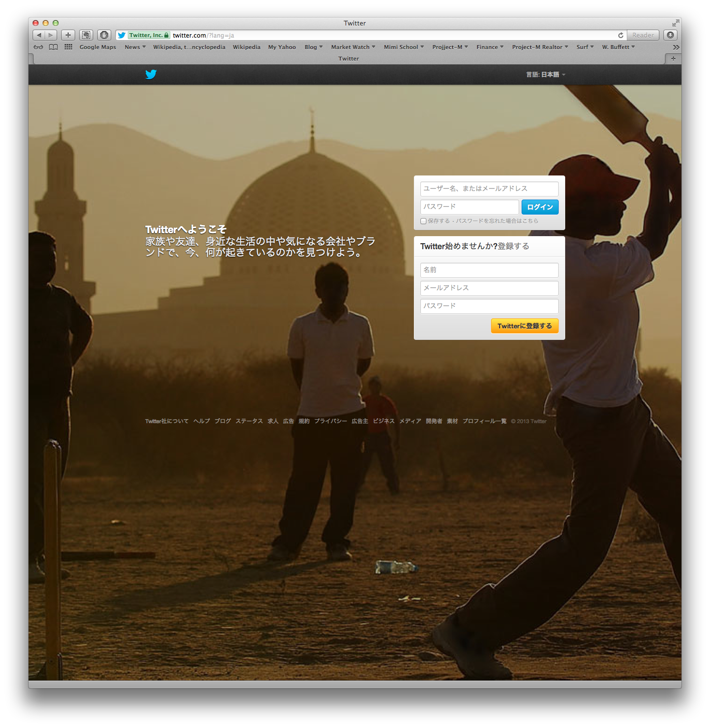
Task: Click the Twitter bird logo in header
Action: [151, 74]
